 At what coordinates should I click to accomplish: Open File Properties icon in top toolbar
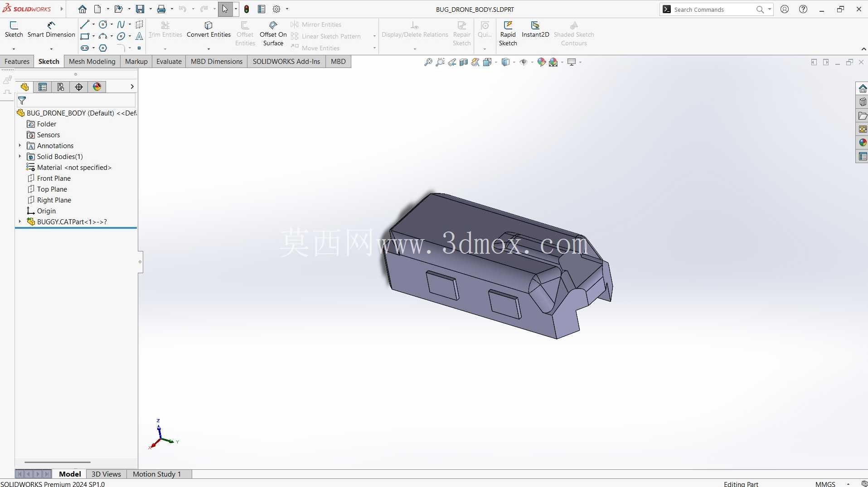pos(262,9)
